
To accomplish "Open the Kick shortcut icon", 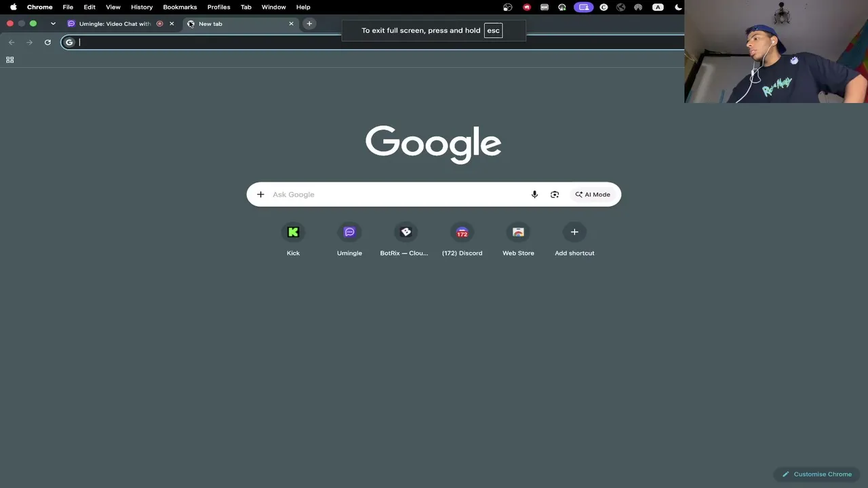I will 293,232.
